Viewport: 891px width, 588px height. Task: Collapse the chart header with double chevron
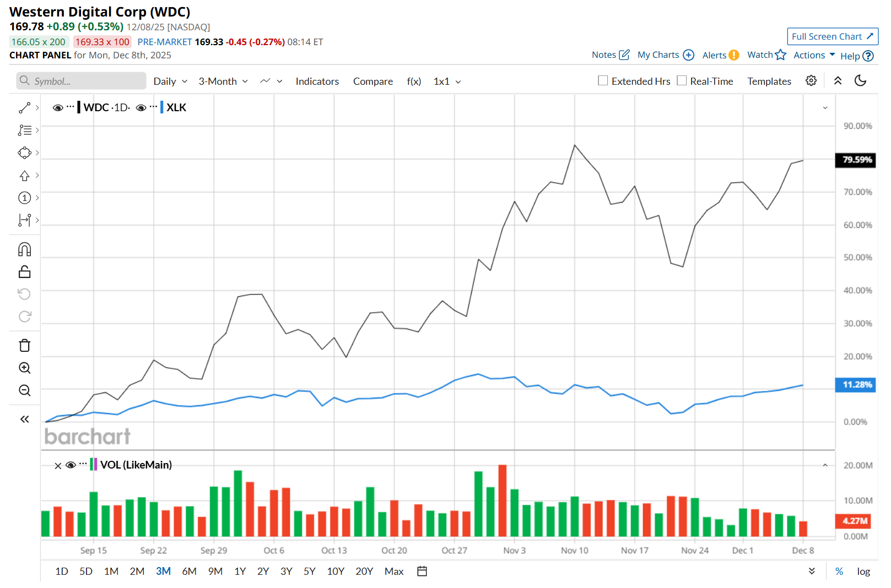838,81
